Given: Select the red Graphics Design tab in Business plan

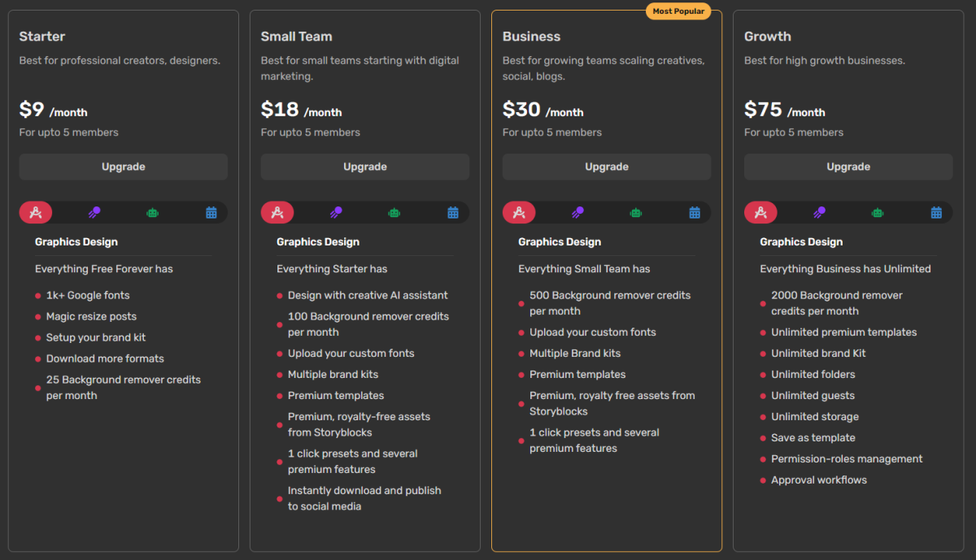Looking at the screenshot, I should (x=519, y=212).
